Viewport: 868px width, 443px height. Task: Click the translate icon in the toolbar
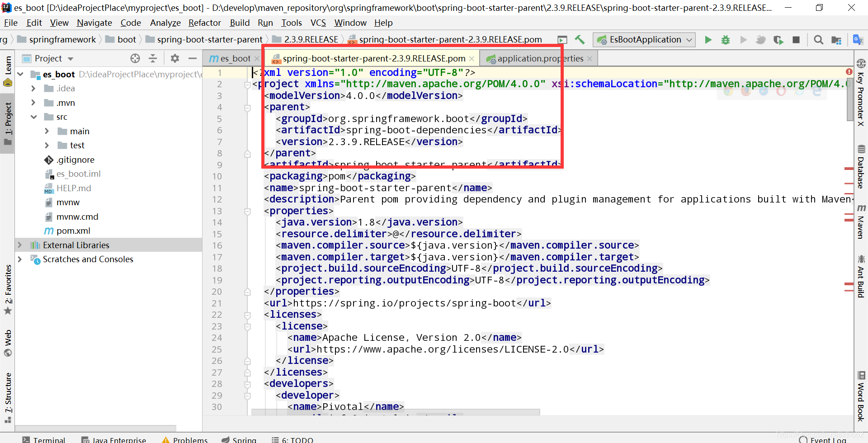pos(858,40)
